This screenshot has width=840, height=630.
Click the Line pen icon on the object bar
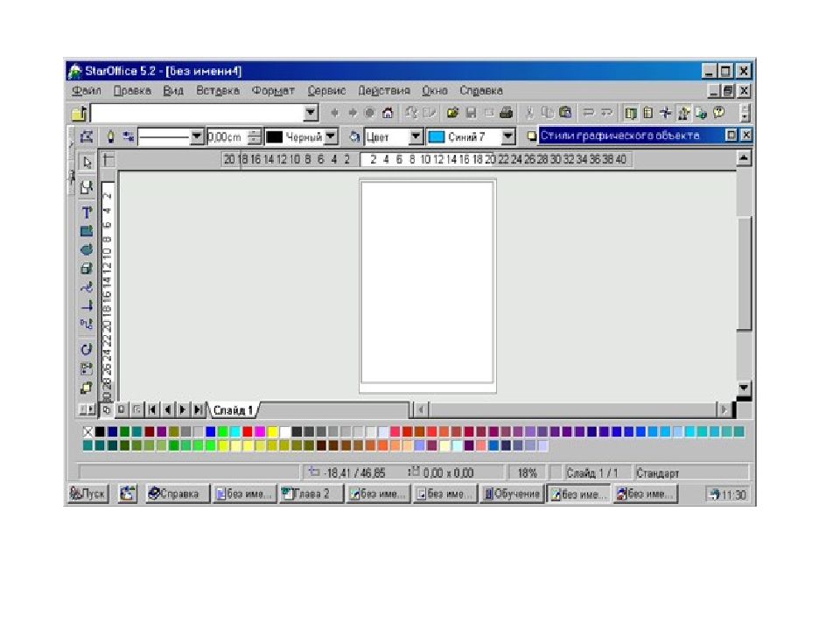click(x=110, y=136)
